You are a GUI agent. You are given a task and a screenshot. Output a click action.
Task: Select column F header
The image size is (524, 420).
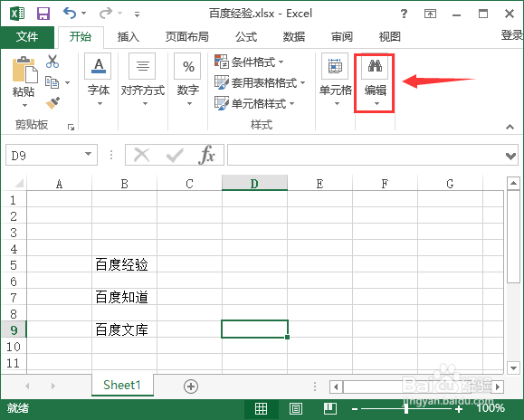click(385, 184)
